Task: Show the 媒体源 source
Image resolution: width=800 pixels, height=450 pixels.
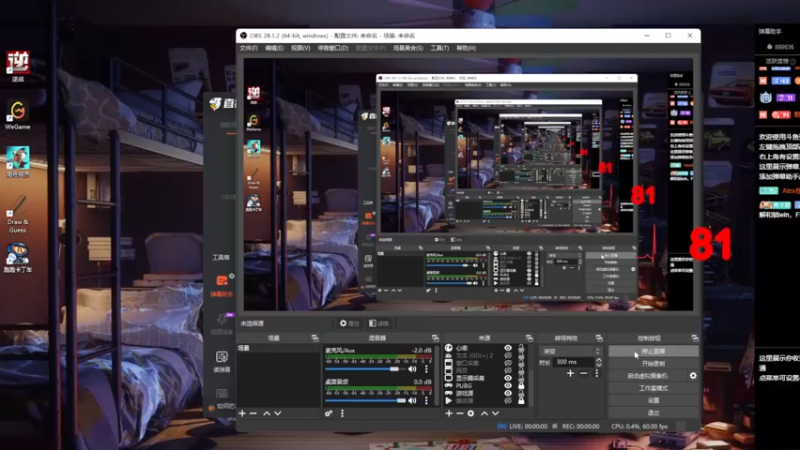Action: 508,401
